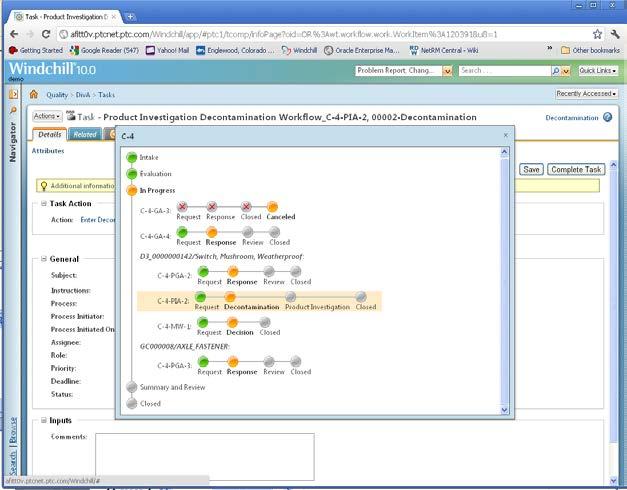Image resolution: width=627 pixels, height=490 pixels.
Task: Open the Quick Links dropdown
Action: point(598,71)
